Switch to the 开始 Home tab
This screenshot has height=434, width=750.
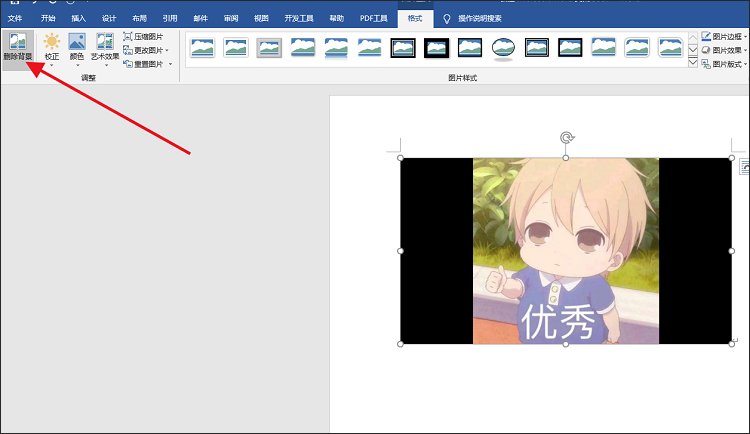click(x=48, y=18)
